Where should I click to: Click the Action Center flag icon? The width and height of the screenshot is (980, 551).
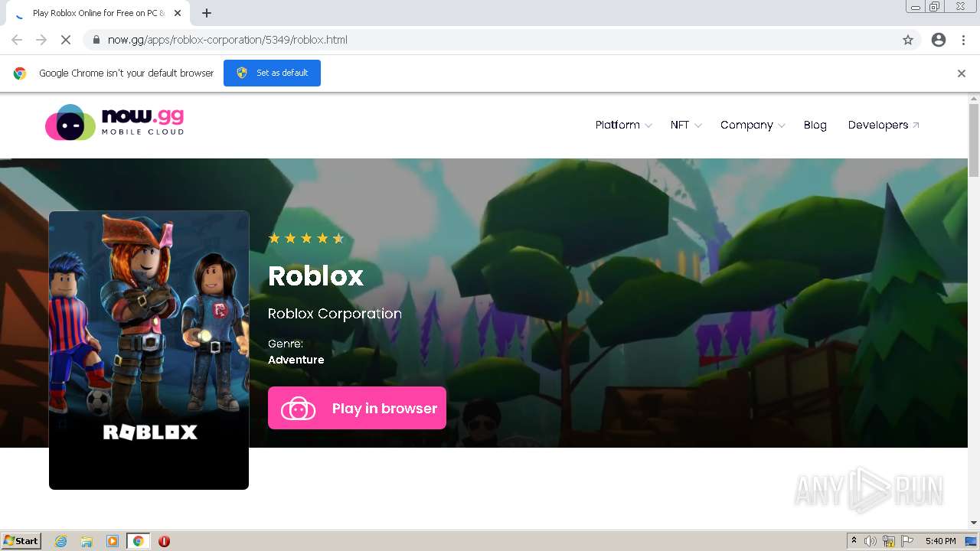pyautogui.click(x=907, y=541)
